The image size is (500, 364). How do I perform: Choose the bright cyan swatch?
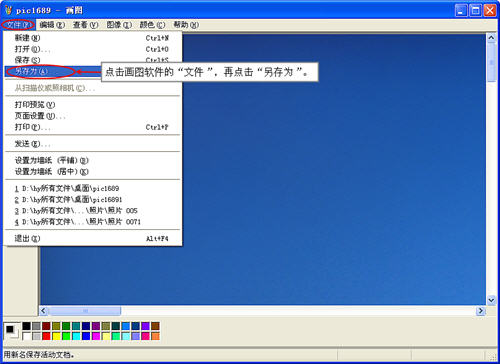coord(76,336)
